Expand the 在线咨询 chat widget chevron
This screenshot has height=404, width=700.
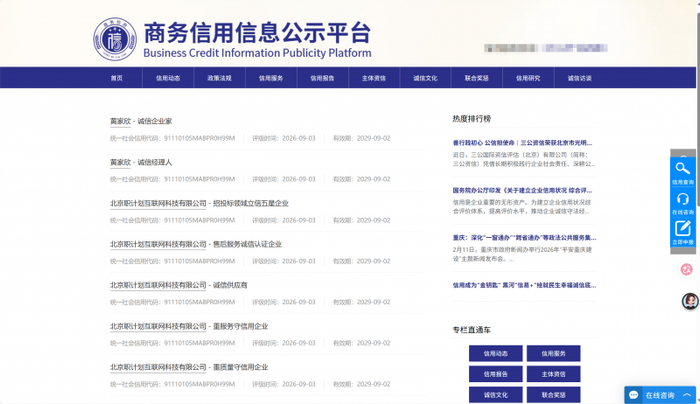(687, 395)
